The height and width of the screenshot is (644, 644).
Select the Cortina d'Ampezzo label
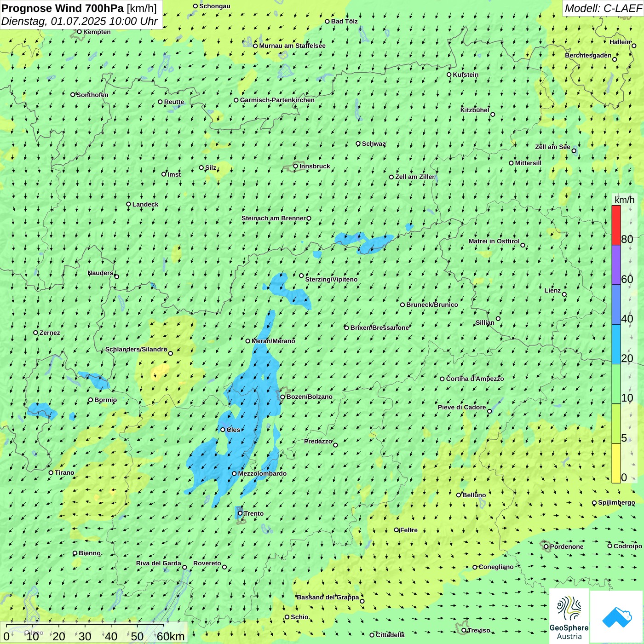coord(475,379)
